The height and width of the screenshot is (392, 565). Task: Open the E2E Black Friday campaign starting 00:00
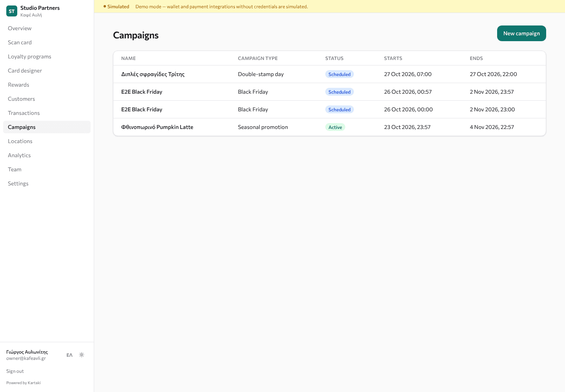click(142, 109)
